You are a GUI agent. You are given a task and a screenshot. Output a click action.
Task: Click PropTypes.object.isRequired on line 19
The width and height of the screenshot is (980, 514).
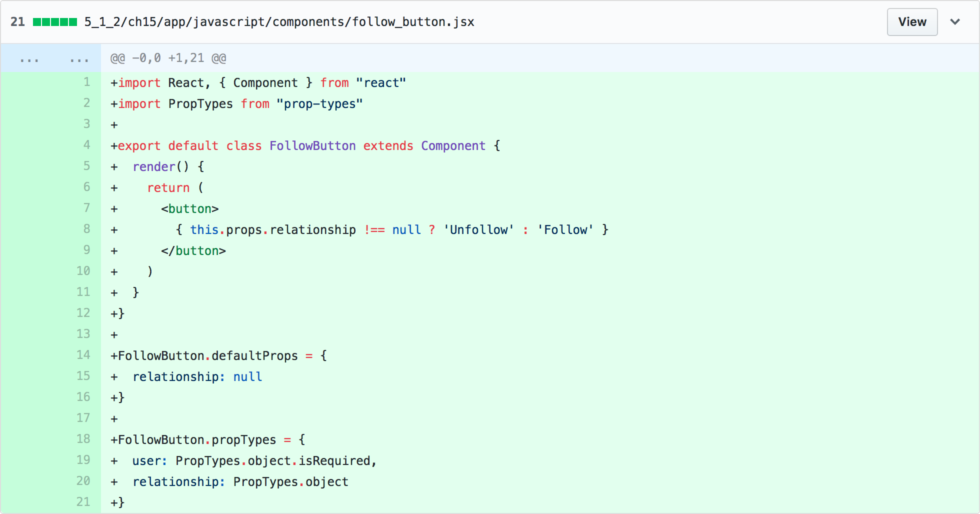(x=272, y=460)
